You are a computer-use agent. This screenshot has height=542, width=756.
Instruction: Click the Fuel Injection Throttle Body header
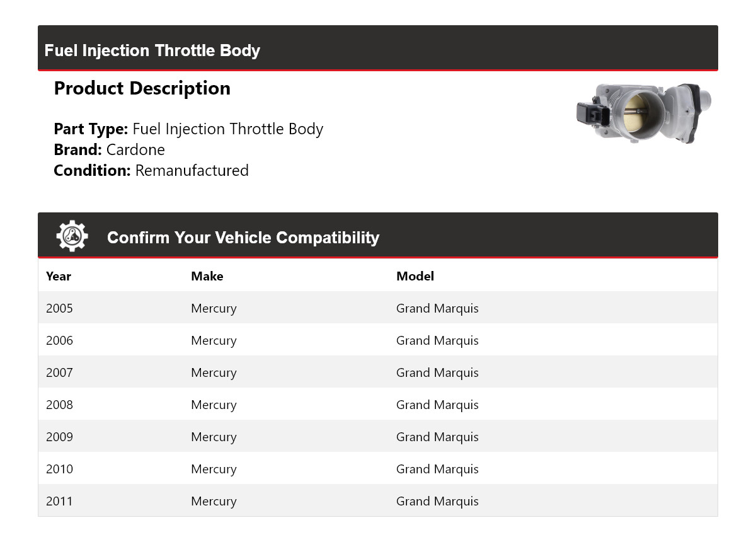(152, 50)
